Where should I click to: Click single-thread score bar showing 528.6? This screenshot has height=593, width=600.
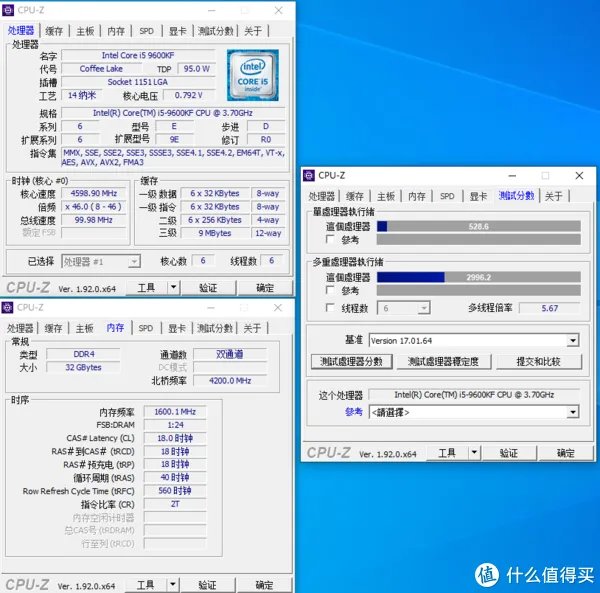479,226
